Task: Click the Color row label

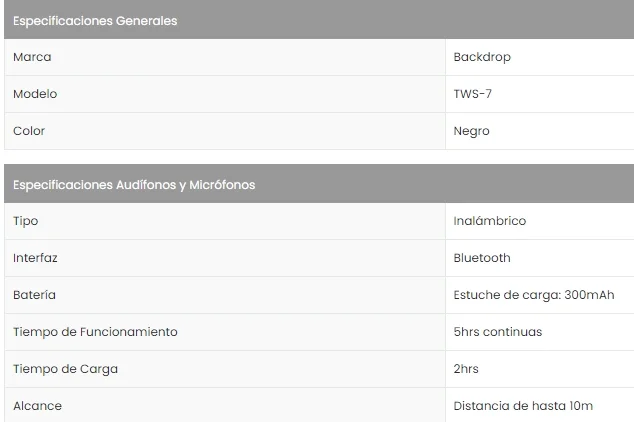Action: tap(29, 131)
